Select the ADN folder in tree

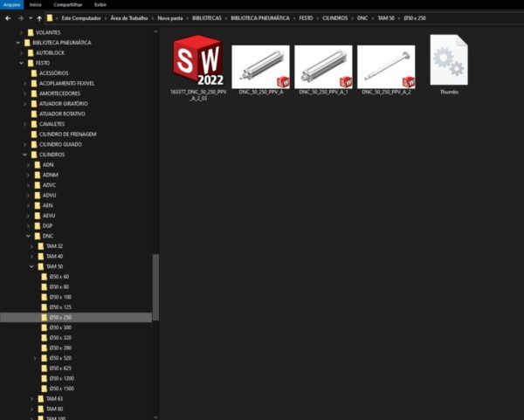(x=45, y=165)
